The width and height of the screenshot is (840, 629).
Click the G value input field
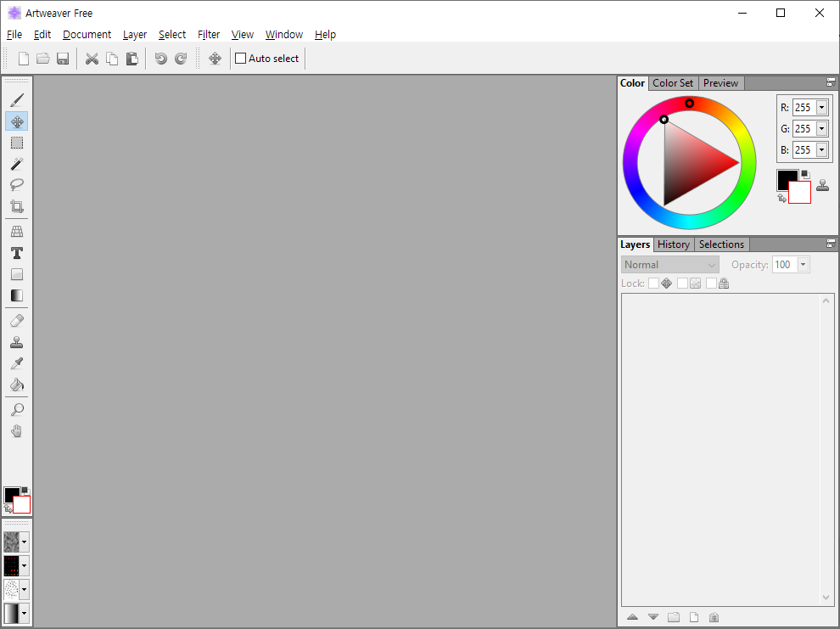pos(804,129)
